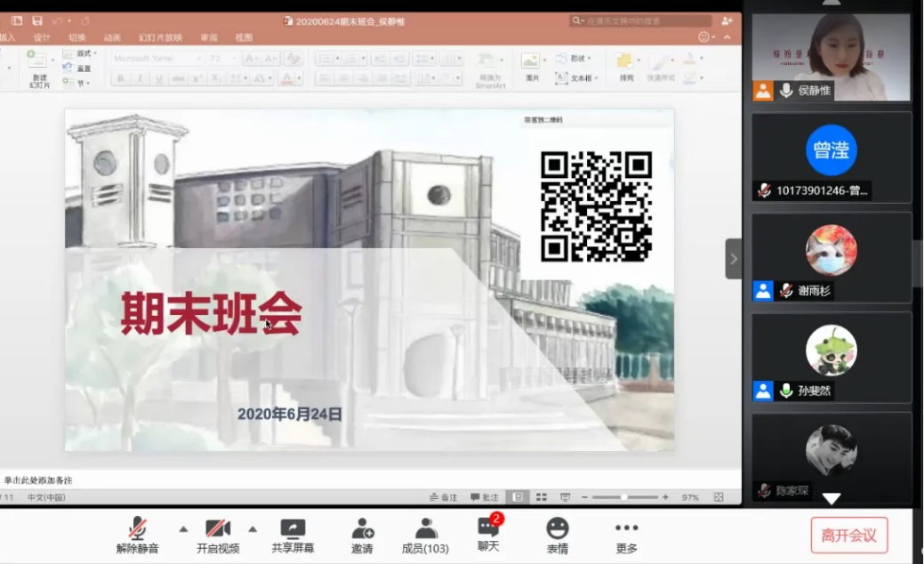The width and height of the screenshot is (924, 564).
Task: Open the Emoji (表情) reactions
Action: (557, 536)
